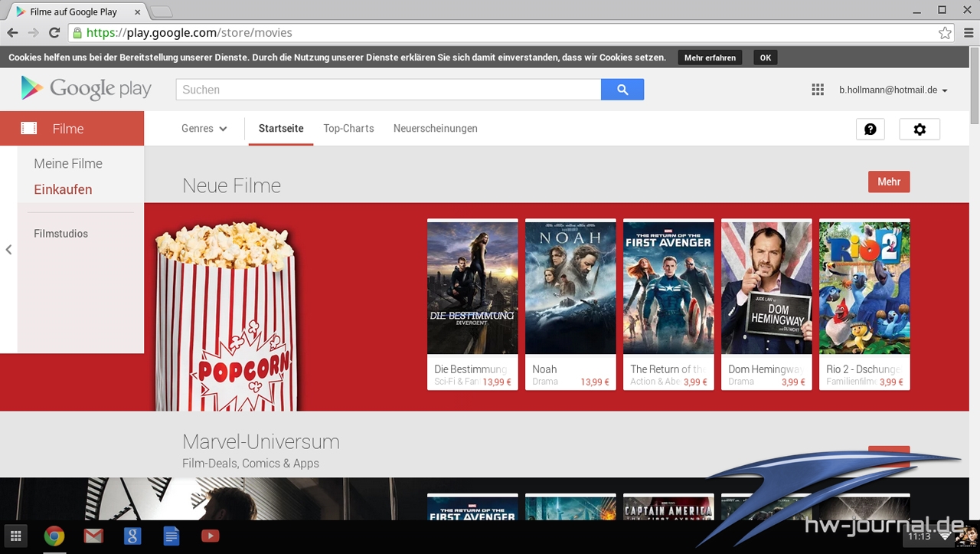Select Einkaufen in the sidebar

coord(63,189)
